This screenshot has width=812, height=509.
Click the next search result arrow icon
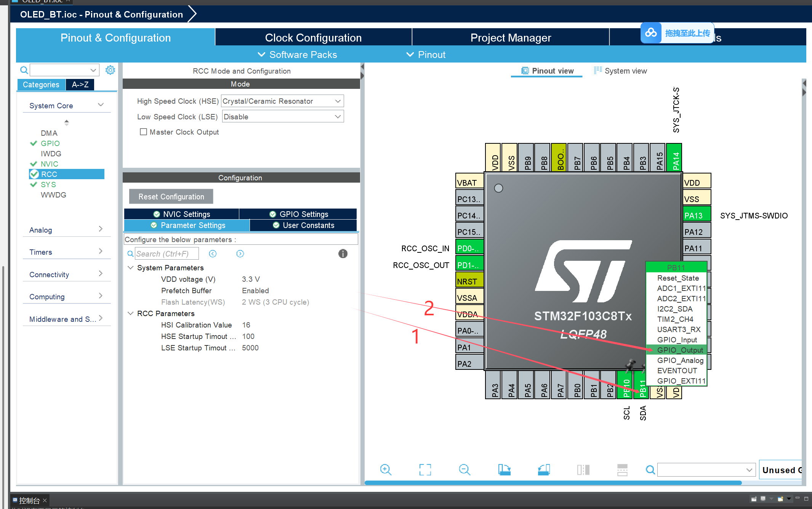[x=240, y=254]
